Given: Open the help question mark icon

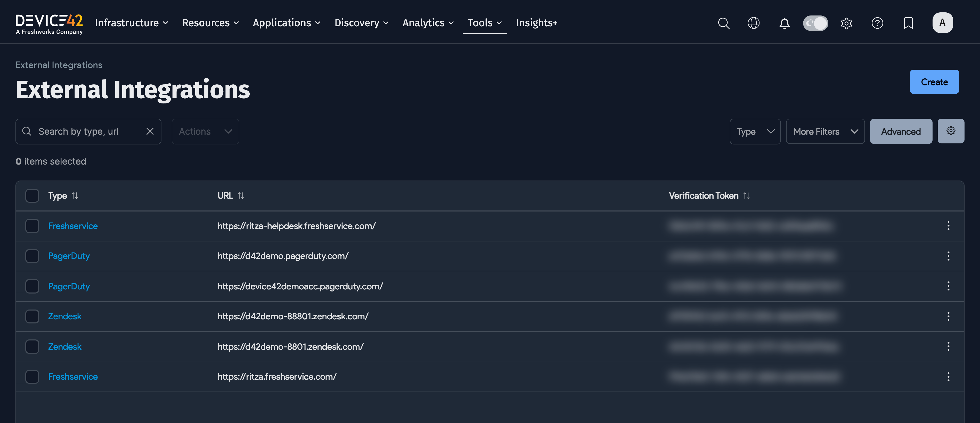Looking at the screenshot, I should [x=877, y=23].
